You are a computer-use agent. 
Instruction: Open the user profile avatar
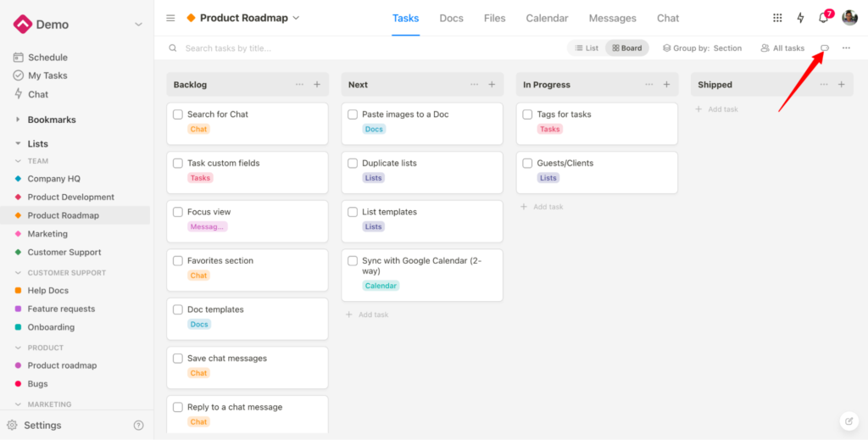click(849, 18)
